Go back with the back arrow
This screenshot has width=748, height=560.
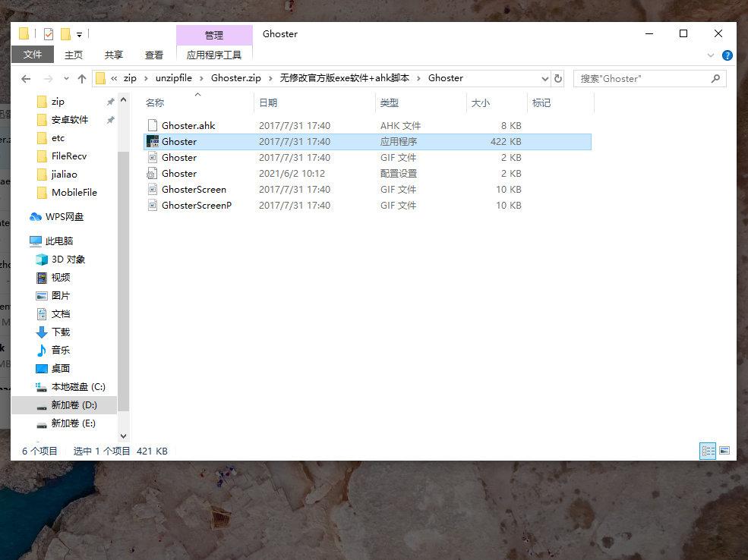[x=27, y=79]
